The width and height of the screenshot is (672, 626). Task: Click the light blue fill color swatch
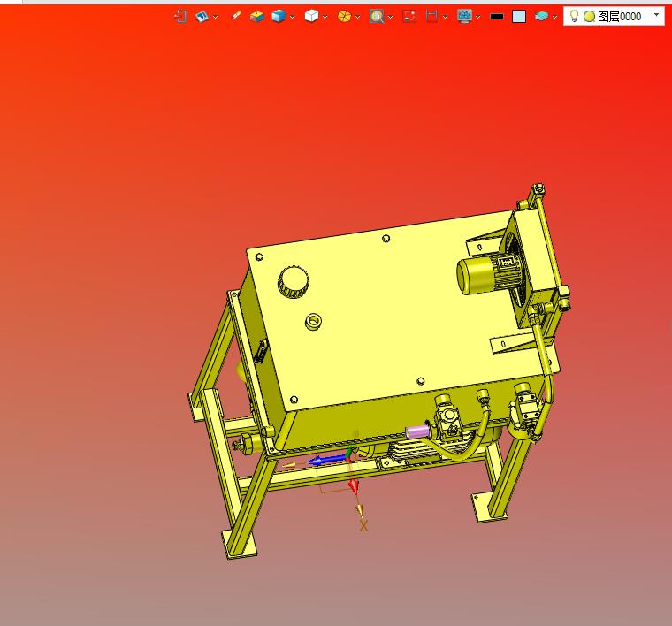coord(519,16)
